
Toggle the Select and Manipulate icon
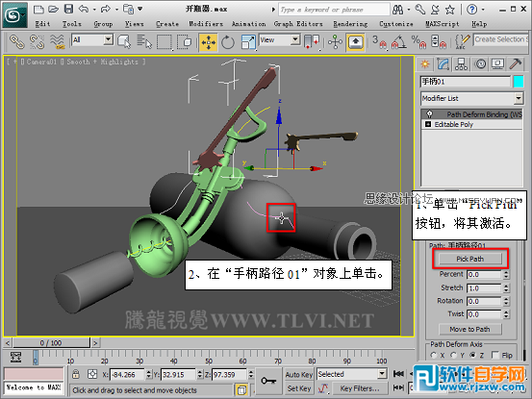[x=335, y=42]
